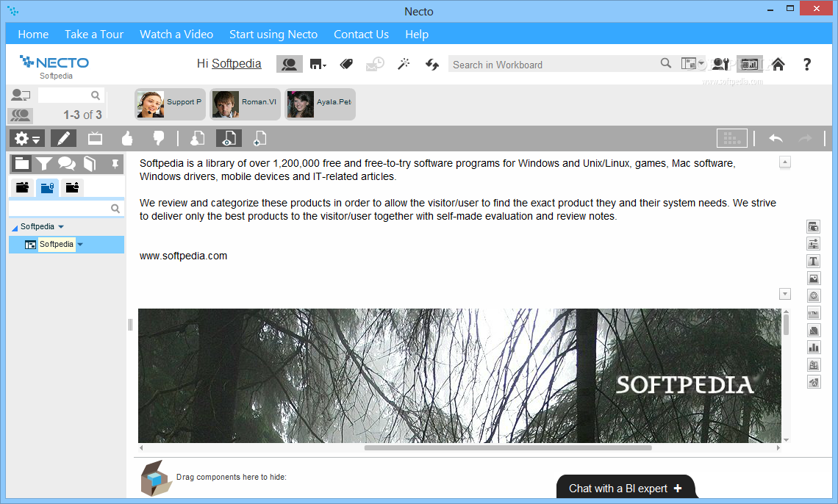Open dropdown arrow beside Softpedia root folder
The height and width of the screenshot is (504, 838).
point(61,227)
